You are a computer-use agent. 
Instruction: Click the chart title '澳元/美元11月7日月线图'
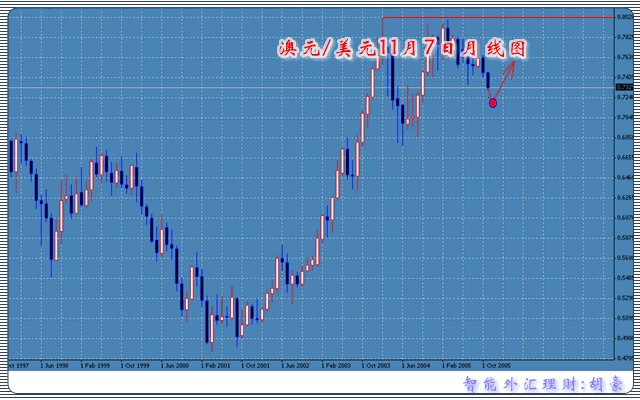[x=402, y=49]
